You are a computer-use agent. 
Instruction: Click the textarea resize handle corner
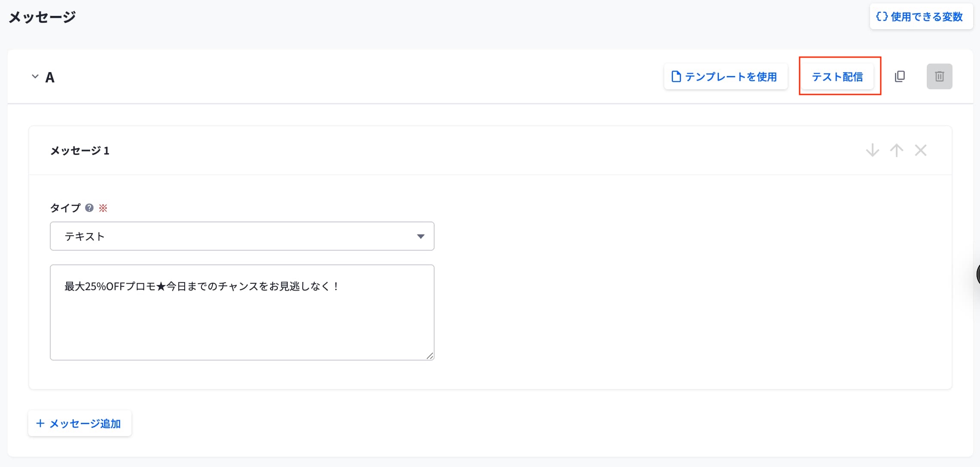[430, 356]
